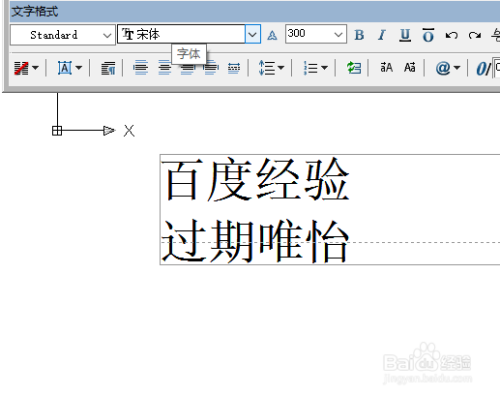The image size is (500, 396).
Task: Open the Paragraph settings icon
Action: (108, 68)
